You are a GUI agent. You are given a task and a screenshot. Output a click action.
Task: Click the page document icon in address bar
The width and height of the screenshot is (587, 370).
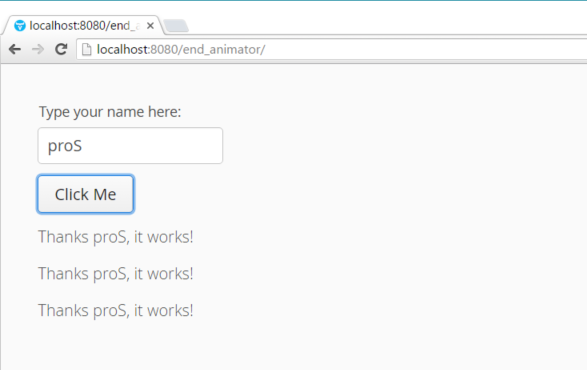pyautogui.click(x=86, y=49)
